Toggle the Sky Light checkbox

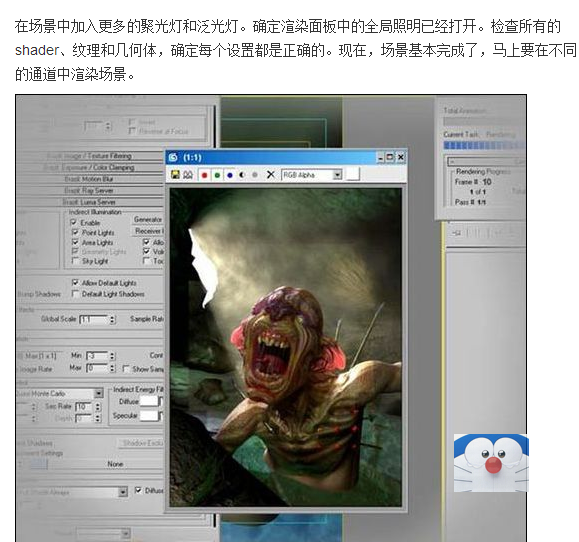(x=75, y=261)
